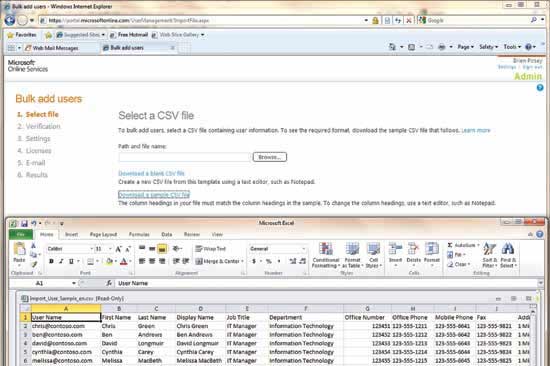Toggle Underline in Excel ribbon
550x366 pixels.
tap(71, 261)
